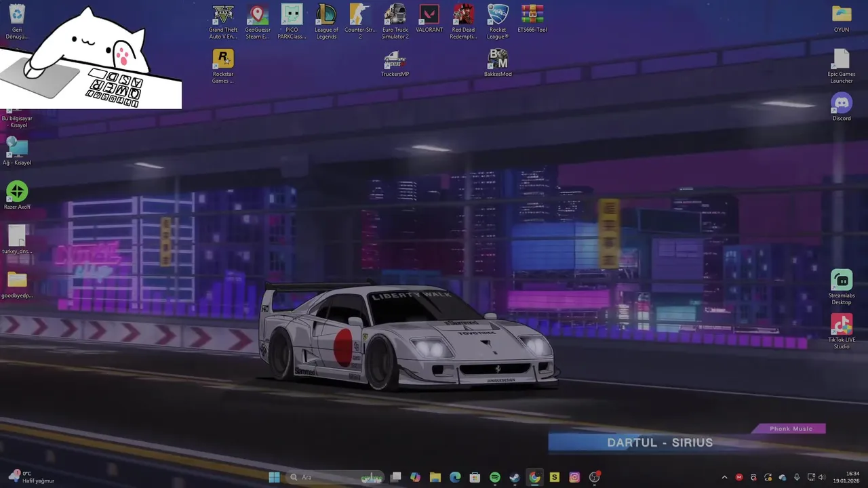Open the Geri Dönüşüm recycle bin icon
Viewport: 868px width, 488px height.
click(17, 22)
